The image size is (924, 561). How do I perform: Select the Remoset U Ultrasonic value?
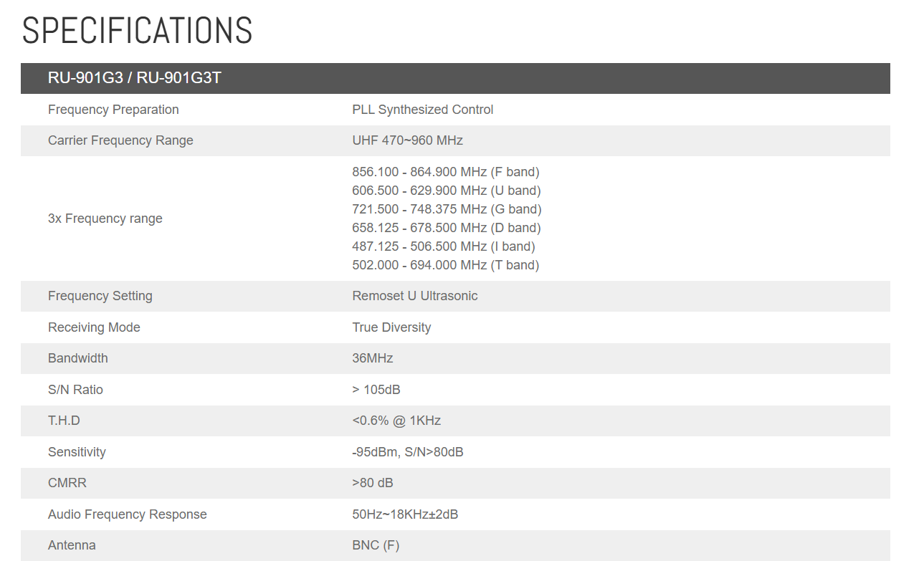(414, 296)
